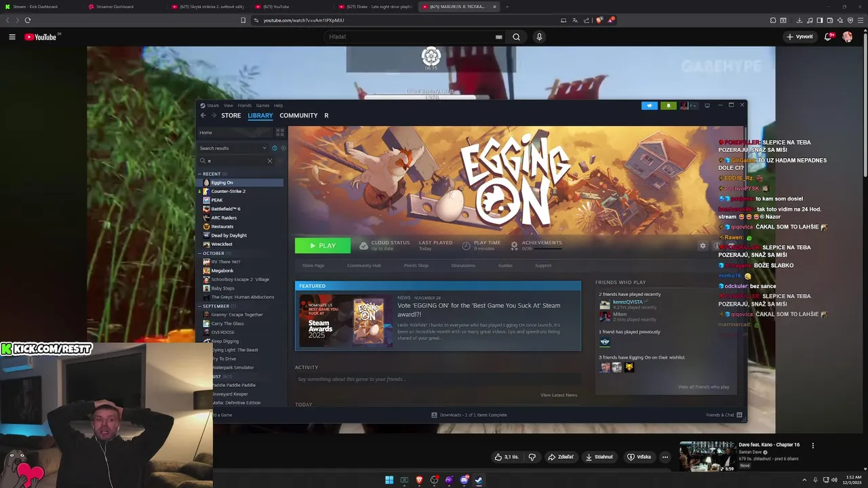Open Downloads status in Steam footer

coord(469,415)
